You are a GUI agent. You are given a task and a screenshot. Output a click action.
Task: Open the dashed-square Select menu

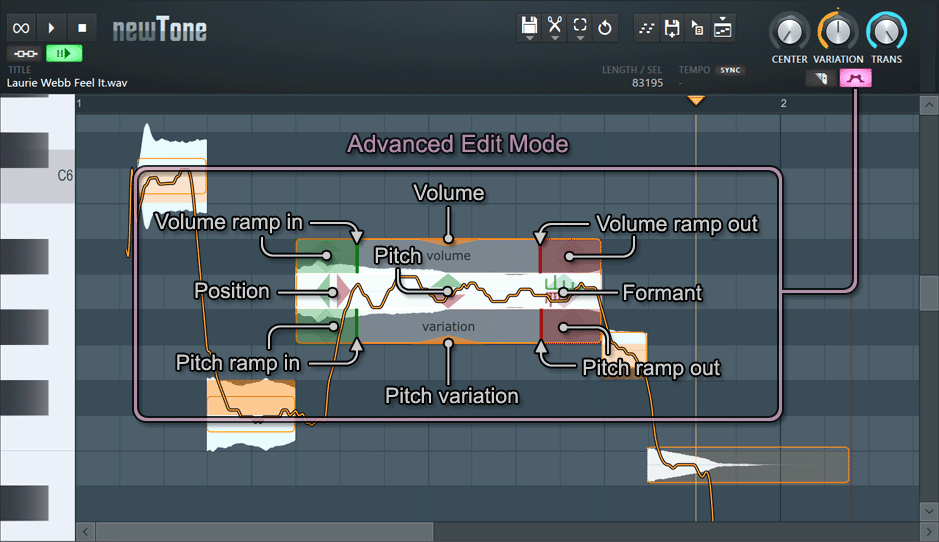pyautogui.click(x=580, y=28)
